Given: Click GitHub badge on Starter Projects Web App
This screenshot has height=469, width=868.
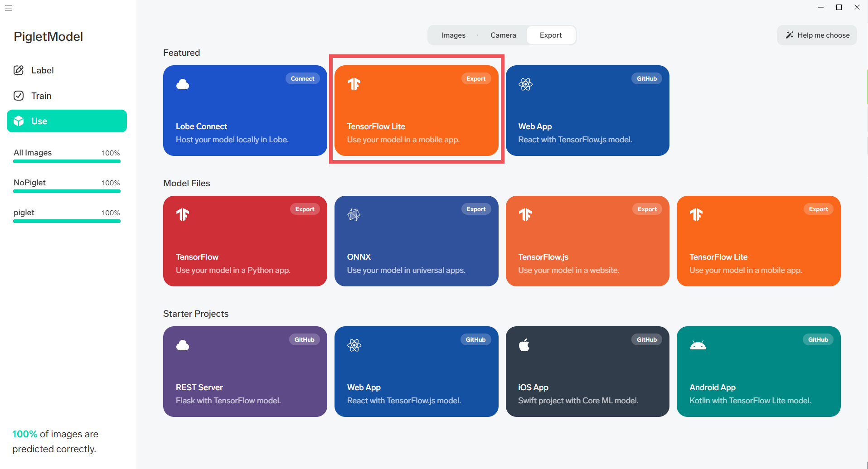Looking at the screenshot, I should click(x=476, y=339).
